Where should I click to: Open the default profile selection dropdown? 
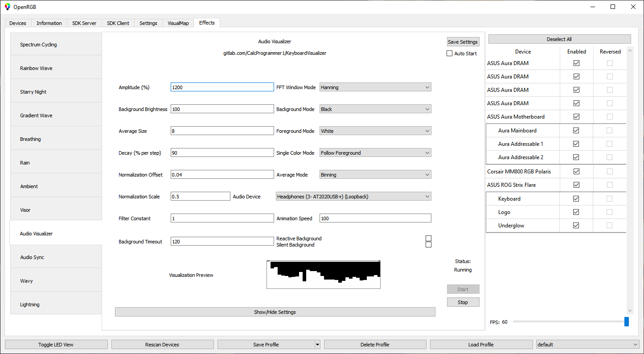(588, 345)
